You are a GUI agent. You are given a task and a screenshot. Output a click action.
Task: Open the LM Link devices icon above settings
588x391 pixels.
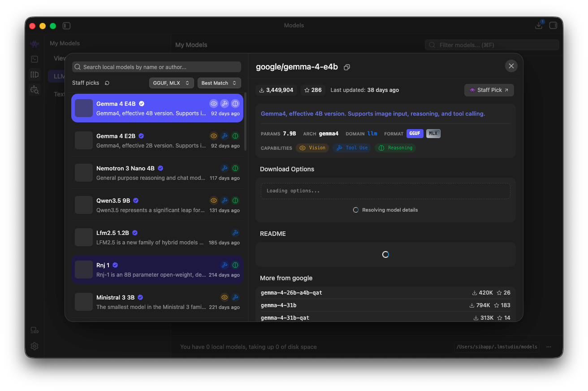[x=35, y=330]
